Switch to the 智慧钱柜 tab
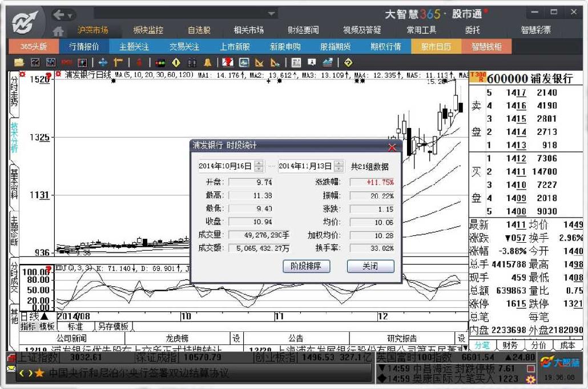 [486, 46]
